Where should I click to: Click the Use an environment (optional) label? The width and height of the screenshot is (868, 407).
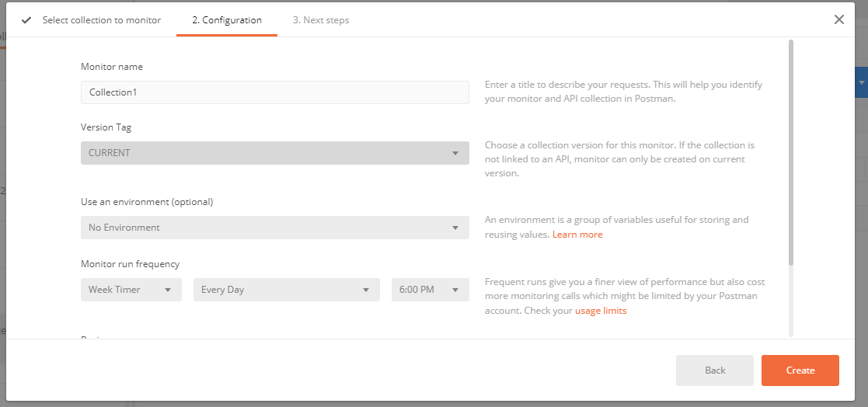point(147,202)
